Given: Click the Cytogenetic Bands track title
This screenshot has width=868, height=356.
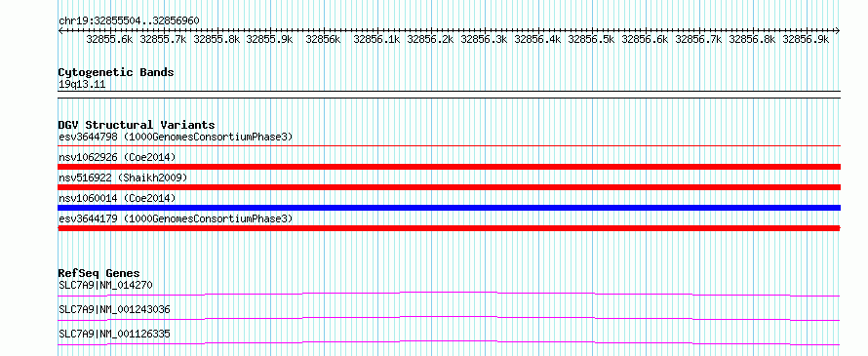Looking at the screenshot, I should pyautogui.click(x=116, y=72).
